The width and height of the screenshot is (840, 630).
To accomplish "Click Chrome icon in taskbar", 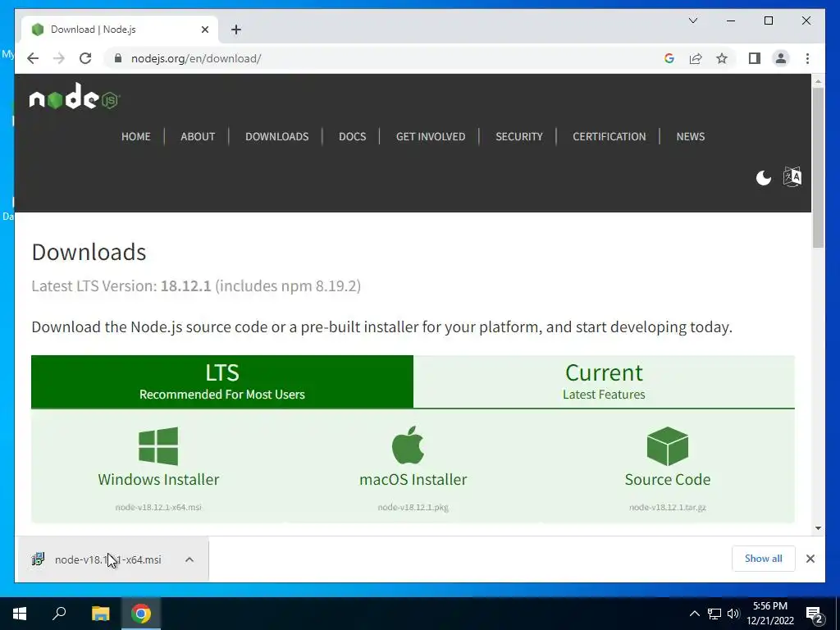I will [x=141, y=614].
